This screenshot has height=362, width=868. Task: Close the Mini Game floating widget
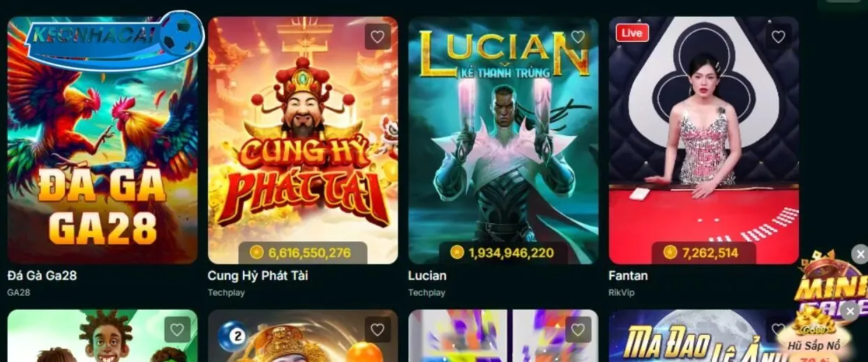[x=860, y=254]
